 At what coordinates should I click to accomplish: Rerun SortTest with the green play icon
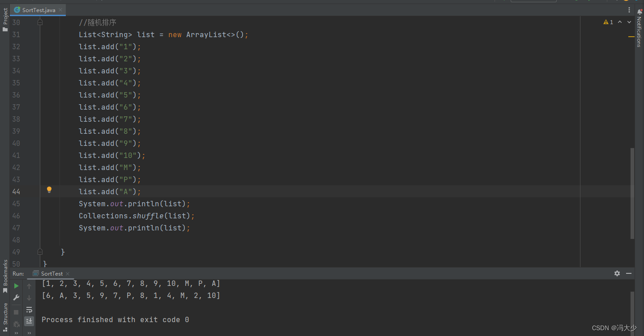click(16, 286)
